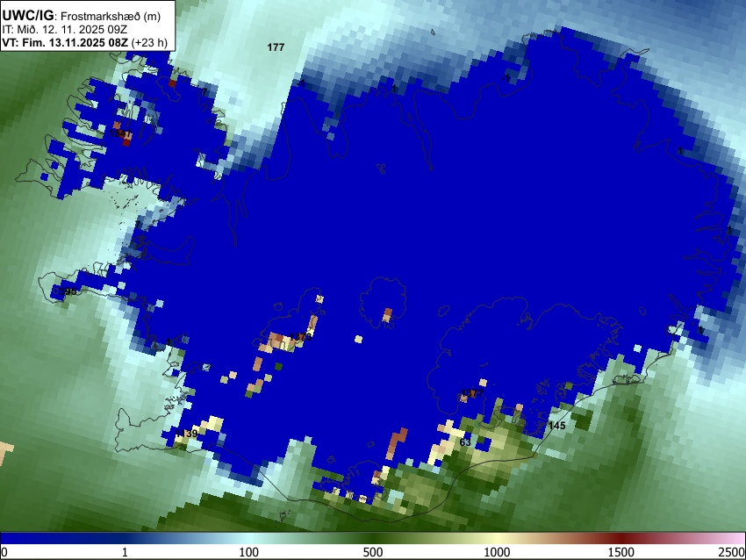
Task: Click the 1500 tick label on the color scale
Action: tap(621, 552)
